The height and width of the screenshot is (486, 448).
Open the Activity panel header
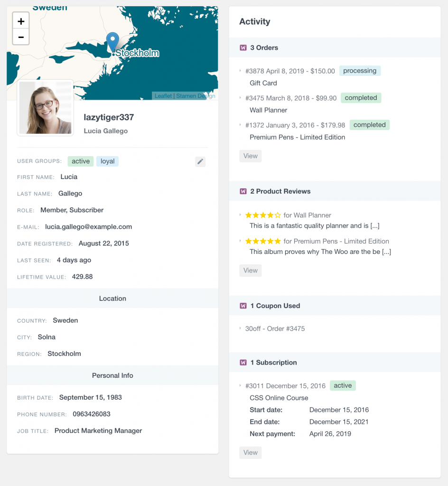pos(255,21)
